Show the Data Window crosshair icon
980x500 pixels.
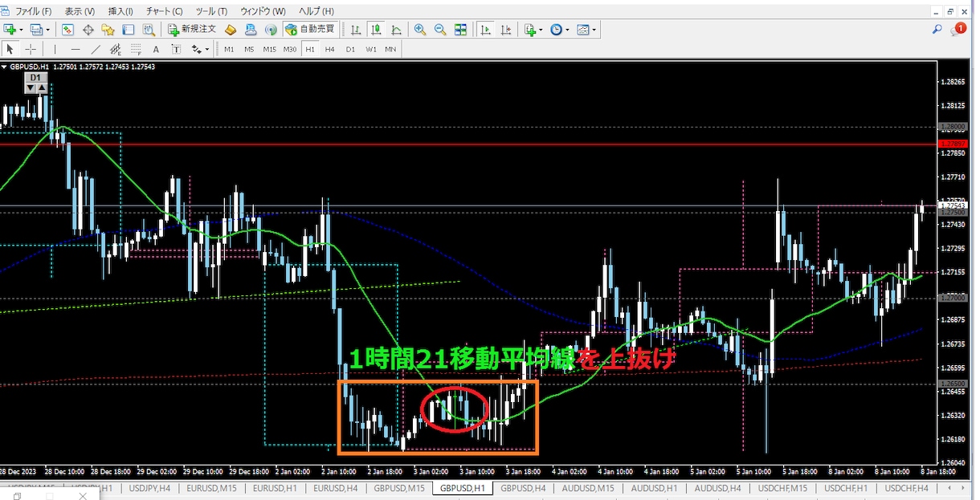click(x=88, y=30)
